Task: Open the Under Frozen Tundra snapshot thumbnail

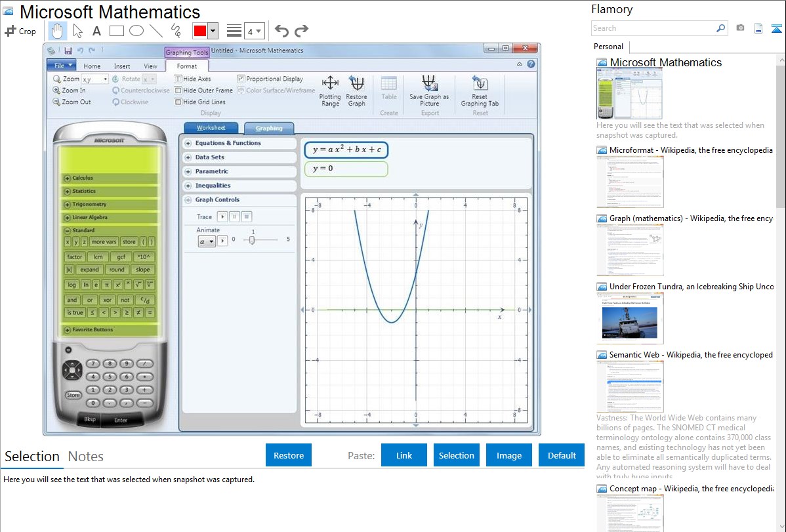Action: 629,318
